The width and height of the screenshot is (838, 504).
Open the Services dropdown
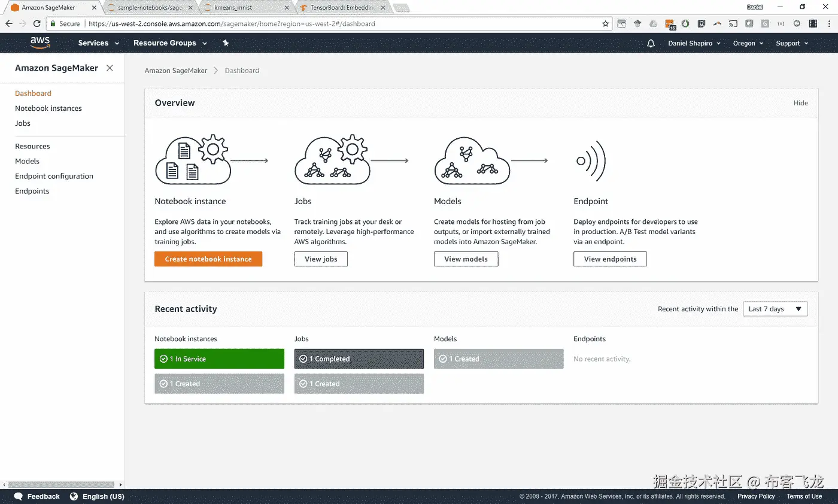pos(99,43)
